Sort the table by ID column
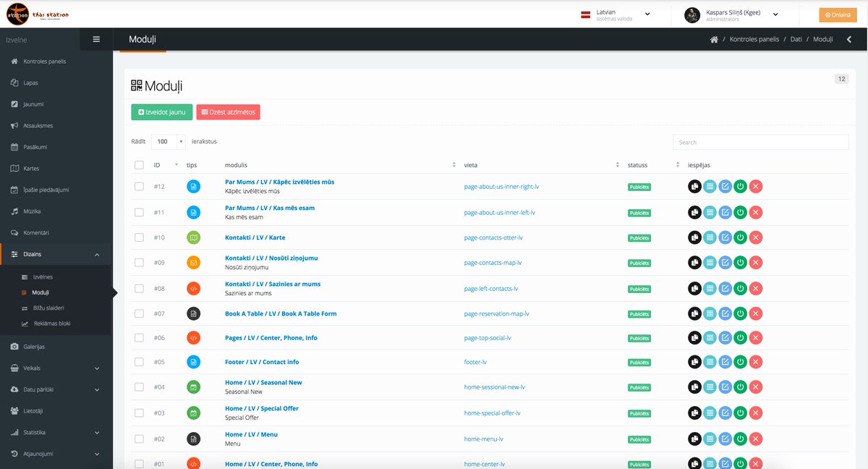 [x=166, y=165]
